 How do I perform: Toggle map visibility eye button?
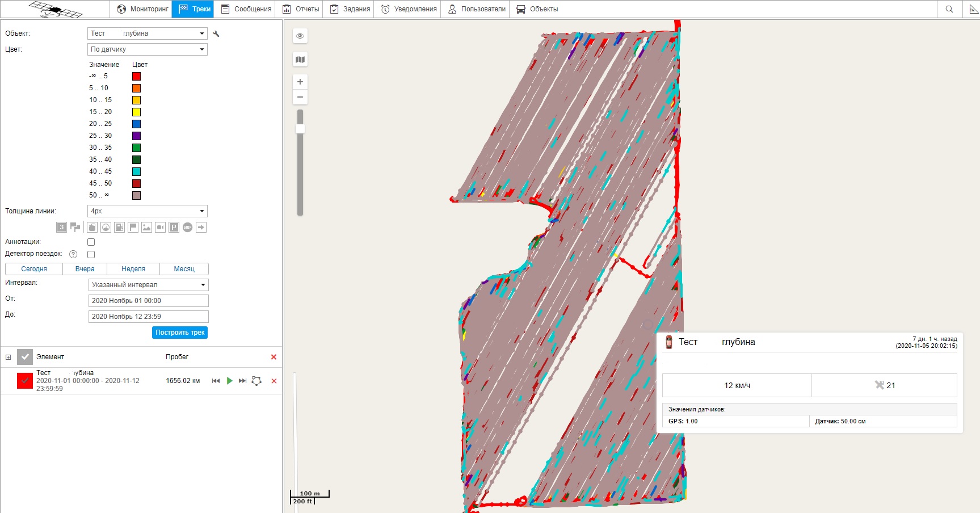[300, 36]
